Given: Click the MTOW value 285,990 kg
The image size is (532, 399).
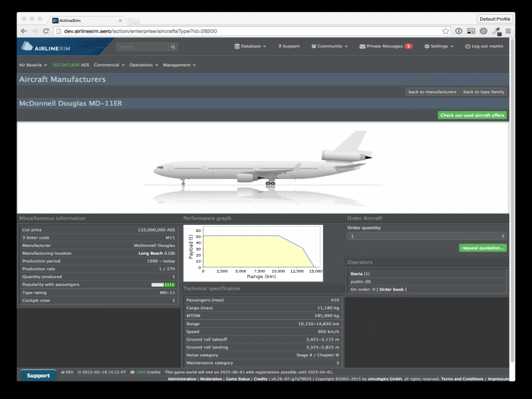Looking at the screenshot, I should (x=327, y=316).
